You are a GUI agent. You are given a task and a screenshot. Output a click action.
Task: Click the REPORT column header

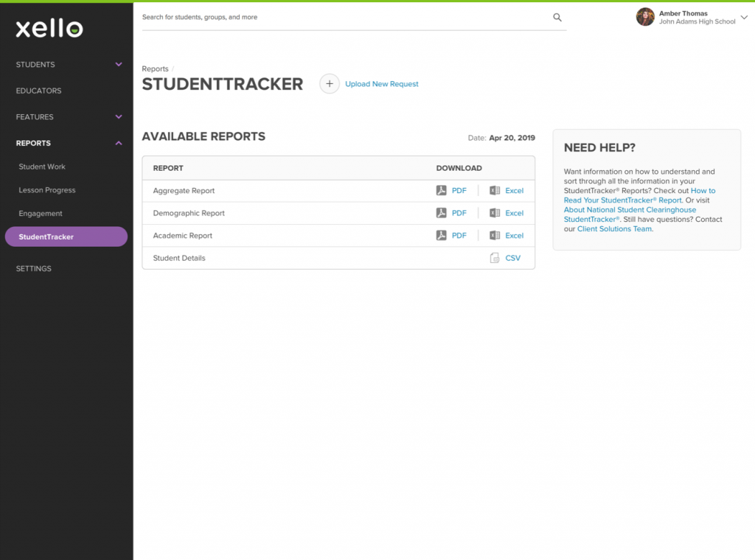(x=168, y=168)
